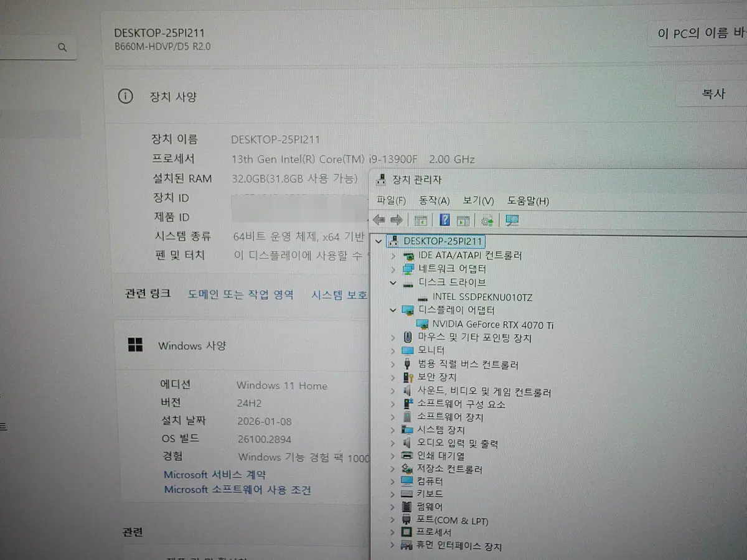
Task: Click the 복사 button in 장치 사양
Action: click(x=713, y=95)
